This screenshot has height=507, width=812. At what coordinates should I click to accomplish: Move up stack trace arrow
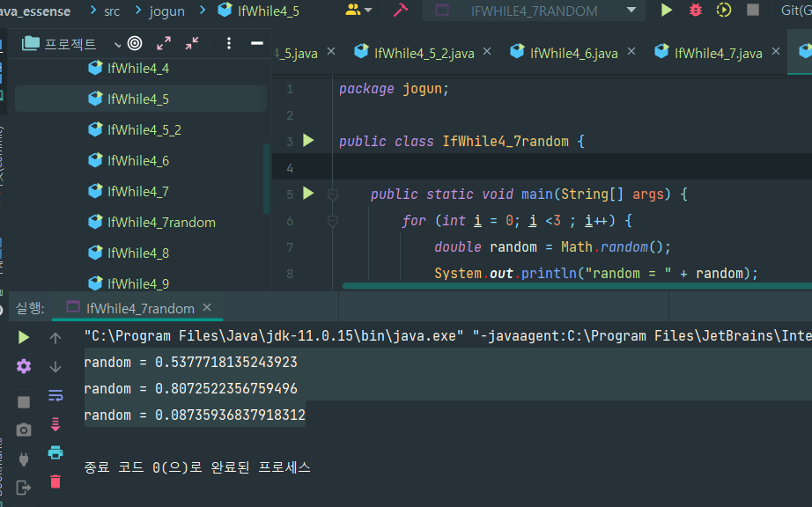pyautogui.click(x=55, y=338)
